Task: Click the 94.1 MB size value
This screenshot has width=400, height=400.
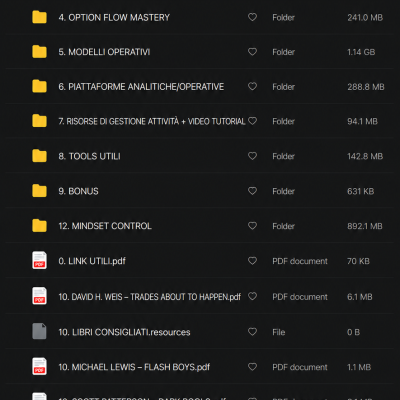Action: point(362,121)
